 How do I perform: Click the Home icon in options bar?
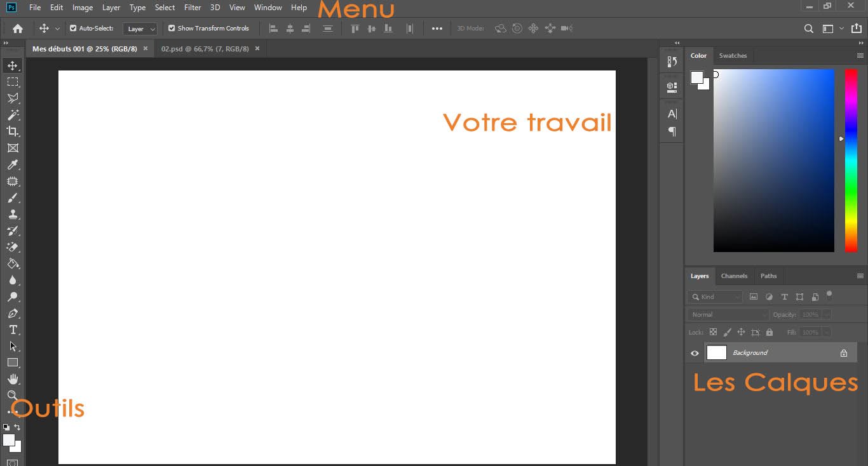click(x=18, y=29)
